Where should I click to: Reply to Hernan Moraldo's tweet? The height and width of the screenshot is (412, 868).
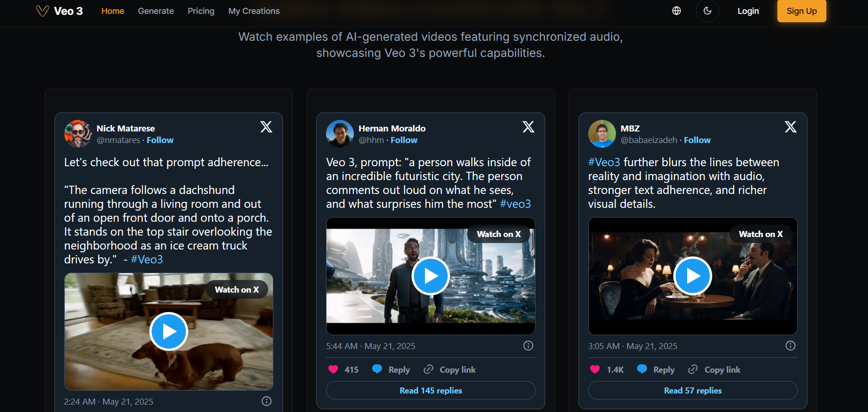click(x=391, y=369)
